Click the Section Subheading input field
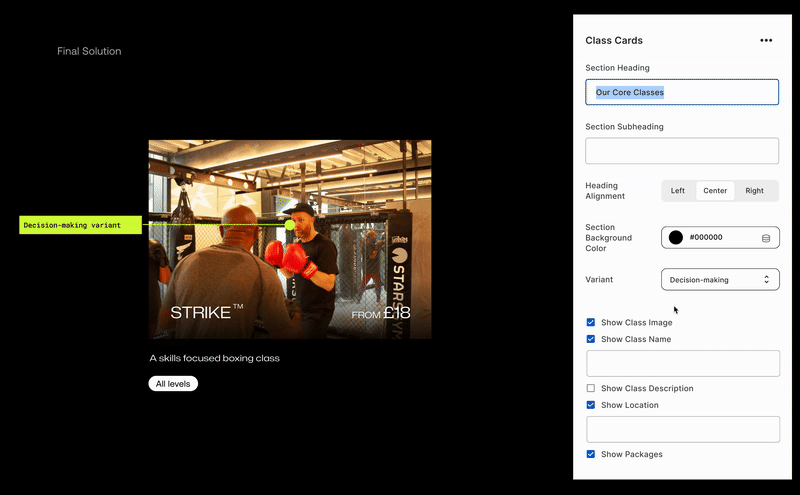The height and width of the screenshot is (495, 800). tap(682, 151)
